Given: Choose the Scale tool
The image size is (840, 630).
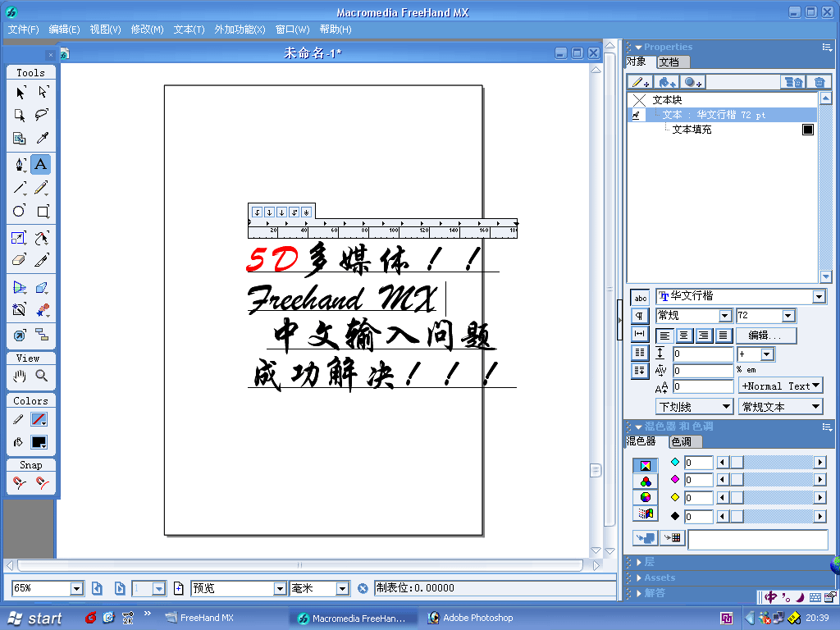Looking at the screenshot, I should (20, 237).
